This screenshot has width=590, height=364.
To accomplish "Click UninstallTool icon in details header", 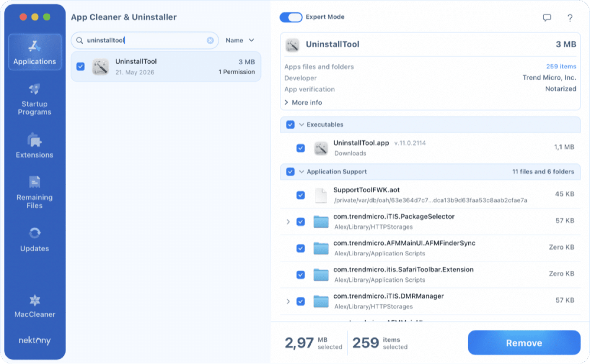I will 292,45.
